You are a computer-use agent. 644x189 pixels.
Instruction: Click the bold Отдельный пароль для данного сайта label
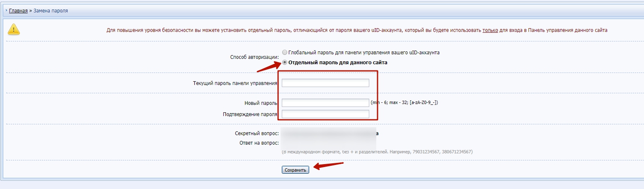[x=337, y=63]
